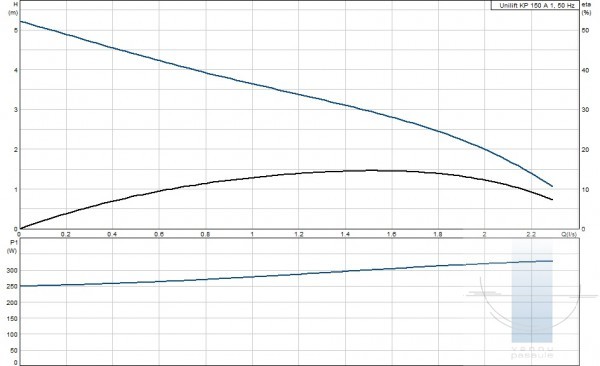Click the 2.2 tick on flow axis
The image size is (600, 366).
[531, 234]
